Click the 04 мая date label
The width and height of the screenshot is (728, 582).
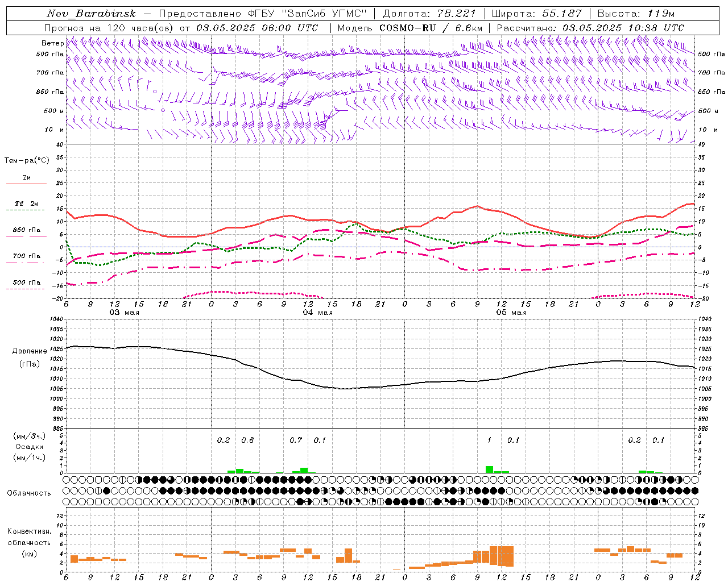click(318, 313)
